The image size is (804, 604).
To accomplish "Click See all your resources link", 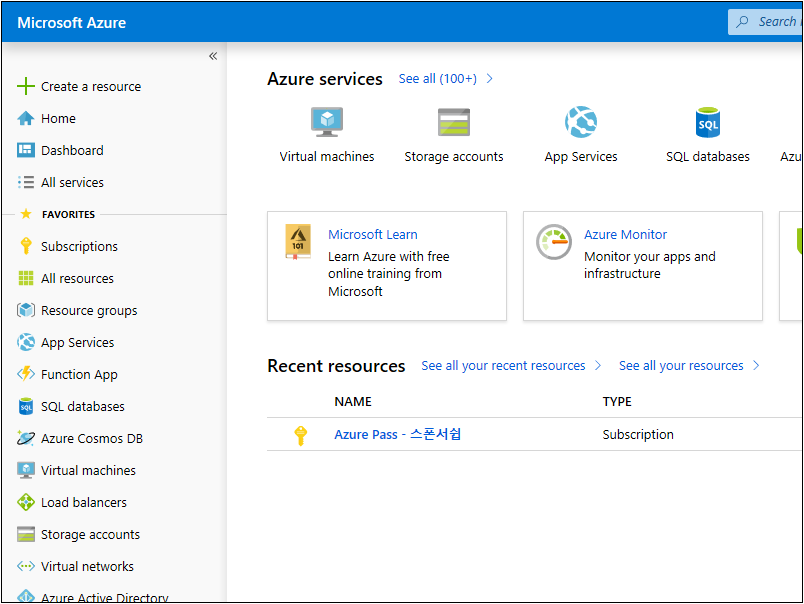I will pyautogui.click(x=681, y=366).
